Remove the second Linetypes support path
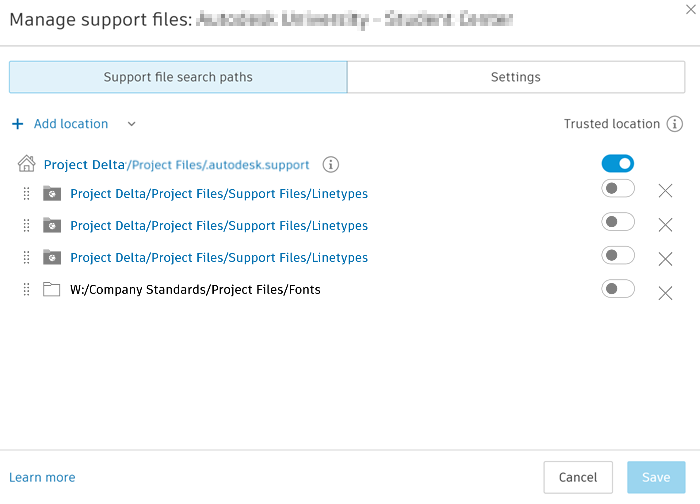Image resolution: width=700 pixels, height=504 pixels. [x=665, y=225]
